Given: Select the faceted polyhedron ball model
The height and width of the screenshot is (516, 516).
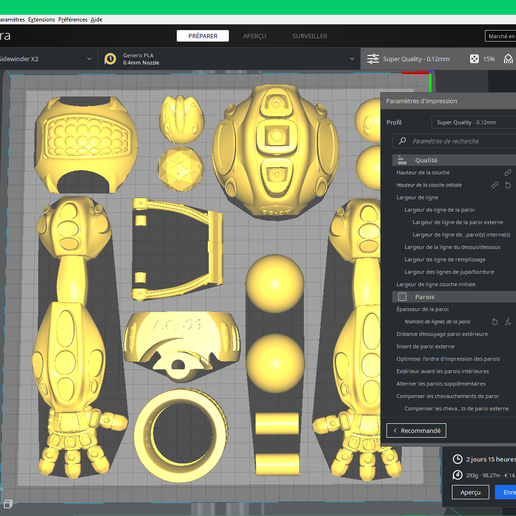Looking at the screenshot, I should [181, 169].
